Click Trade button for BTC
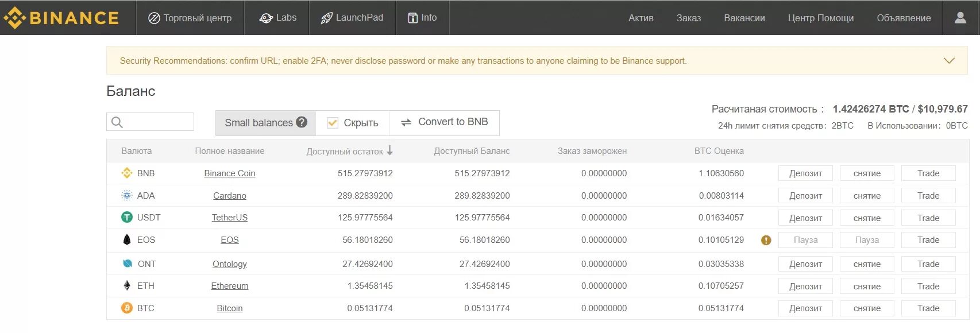The width and height of the screenshot is (980, 333). point(928,308)
